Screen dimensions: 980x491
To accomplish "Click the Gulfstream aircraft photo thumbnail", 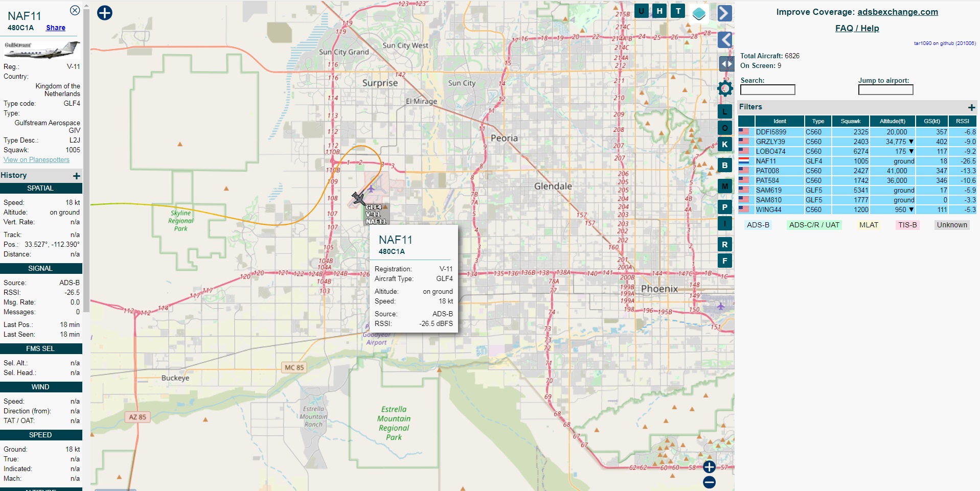I will pos(42,50).
